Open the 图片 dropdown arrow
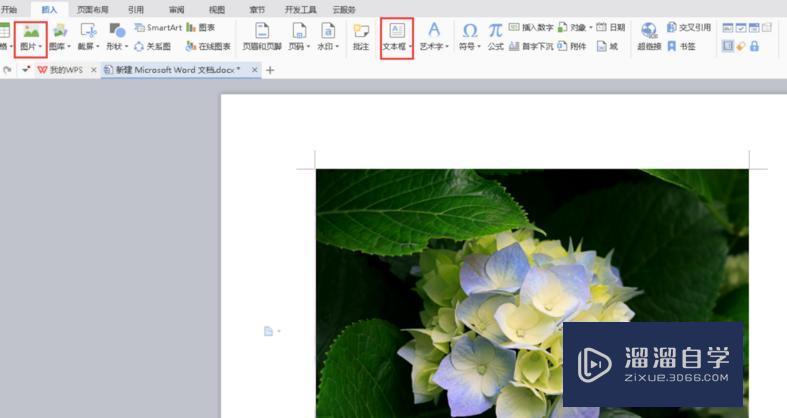Viewport: 787px width, 418px height. coord(40,47)
